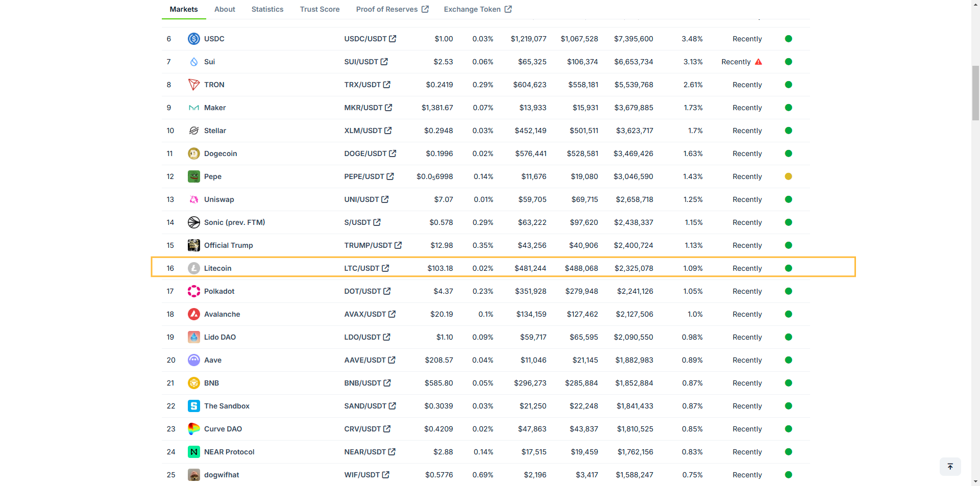Click the BNB logo icon
Viewport: 980px width, 486px height.
(194, 383)
